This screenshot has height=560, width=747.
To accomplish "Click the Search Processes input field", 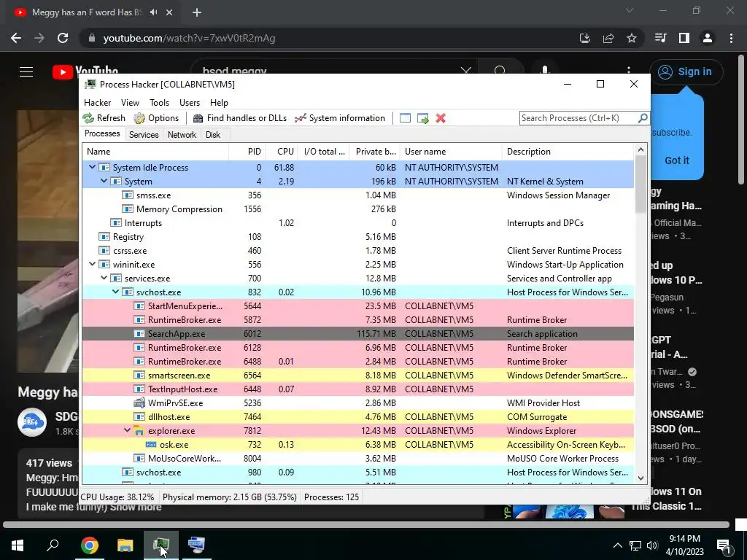I will point(578,118).
